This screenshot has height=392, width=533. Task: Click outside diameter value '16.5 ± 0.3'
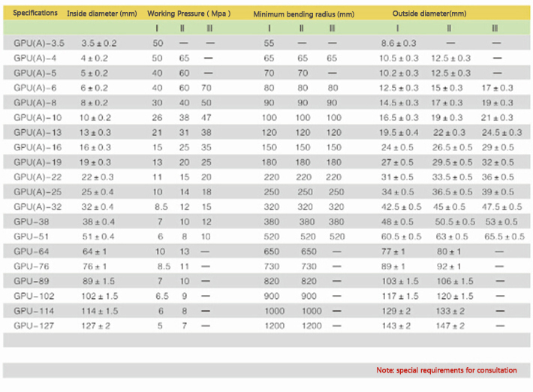[399, 118]
